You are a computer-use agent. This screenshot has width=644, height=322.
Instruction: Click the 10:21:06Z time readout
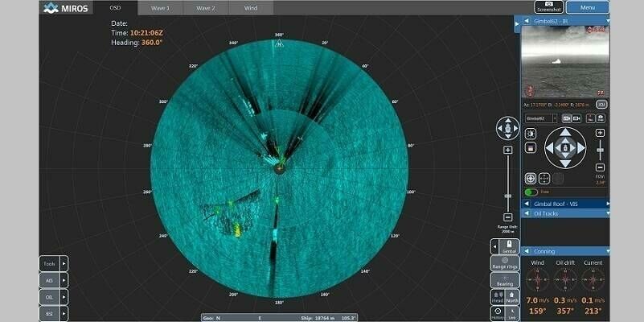[146, 33]
